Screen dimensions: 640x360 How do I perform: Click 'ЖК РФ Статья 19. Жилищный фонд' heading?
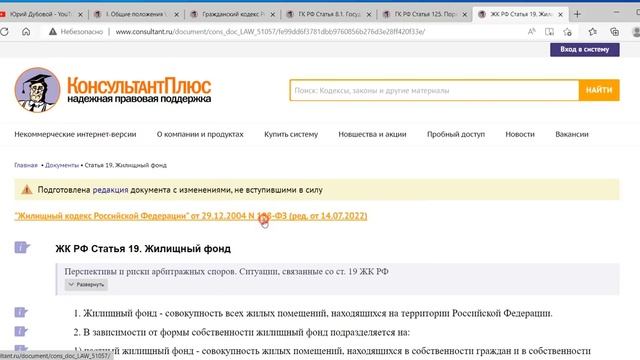(143, 249)
